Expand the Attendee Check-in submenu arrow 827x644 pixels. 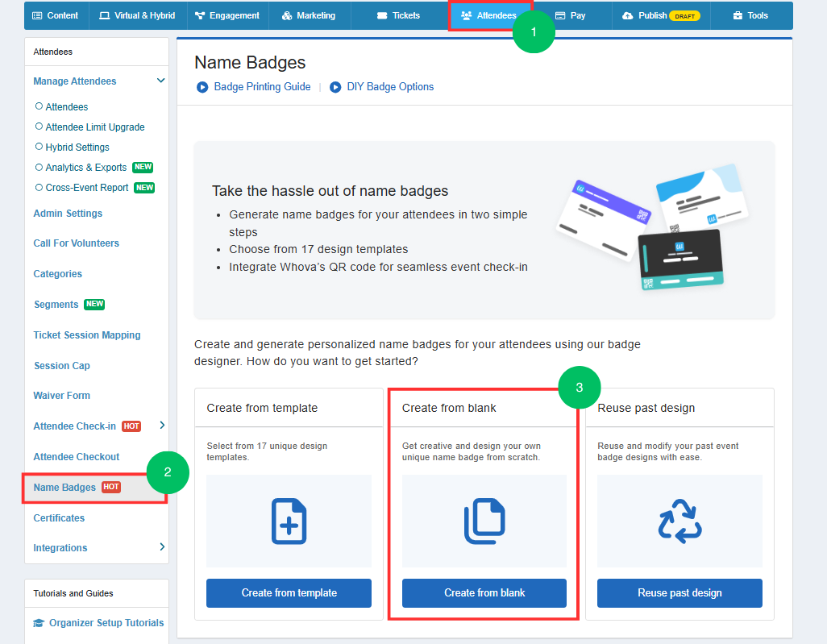point(162,425)
